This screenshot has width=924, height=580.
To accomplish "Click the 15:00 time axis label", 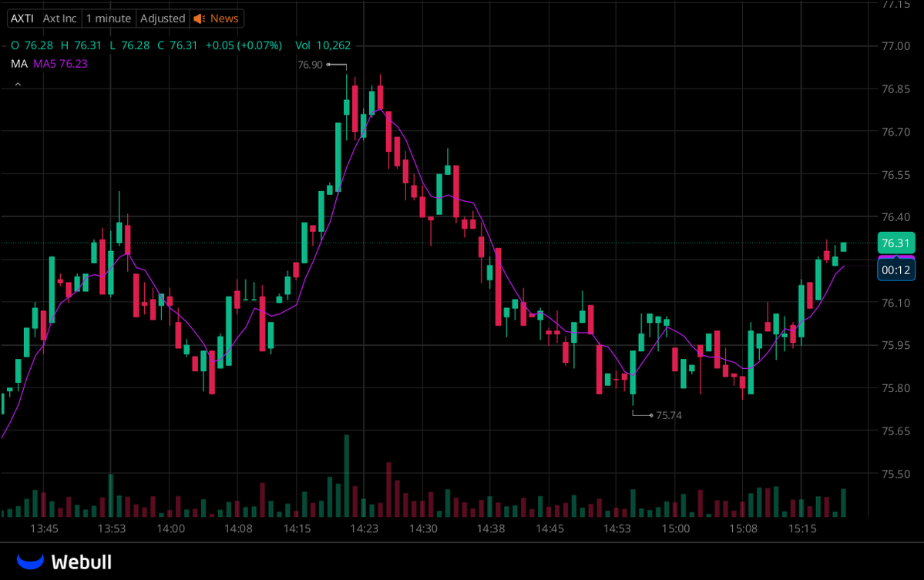I will (676, 528).
